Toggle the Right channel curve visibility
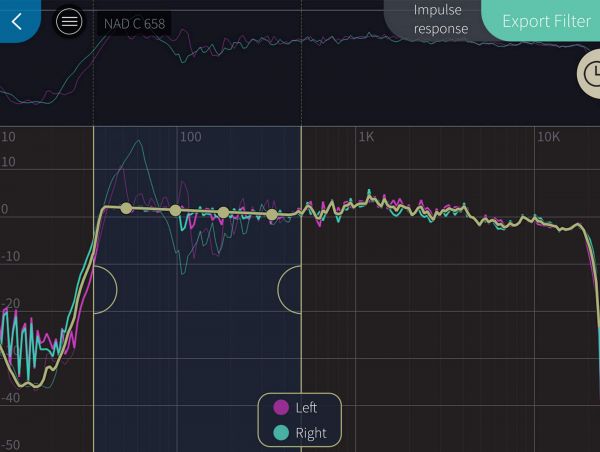Viewport: 600px width, 452px height. click(x=299, y=433)
